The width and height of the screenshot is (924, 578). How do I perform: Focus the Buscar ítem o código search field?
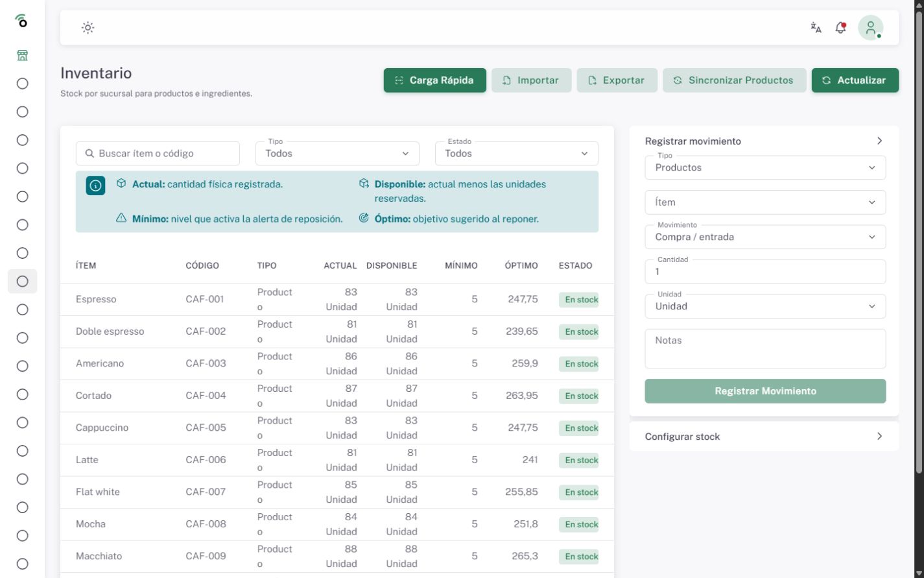click(x=158, y=154)
